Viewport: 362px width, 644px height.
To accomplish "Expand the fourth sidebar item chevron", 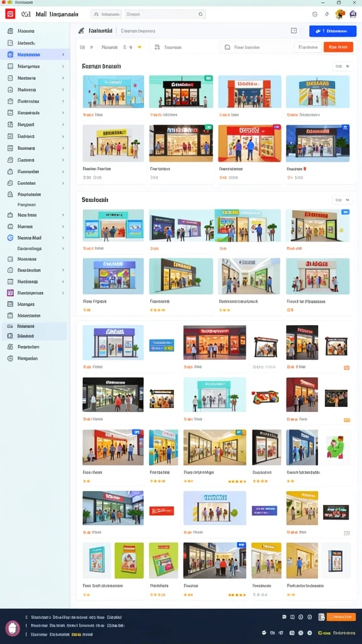I will click(63, 66).
